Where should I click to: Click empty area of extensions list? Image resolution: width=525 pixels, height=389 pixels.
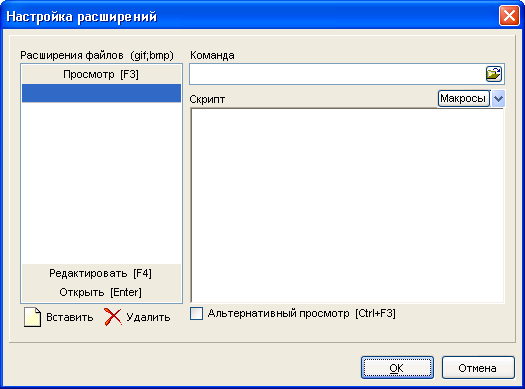pyautogui.click(x=101, y=183)
